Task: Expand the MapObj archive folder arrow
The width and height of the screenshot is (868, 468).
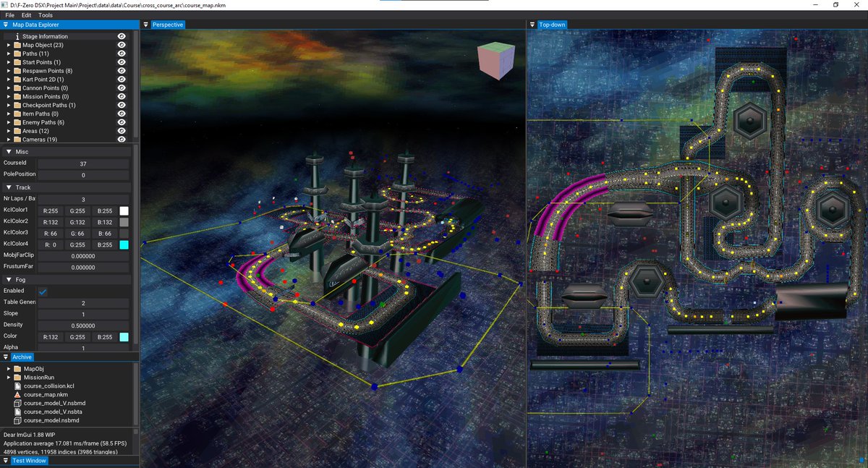Action: tap(9, 368)
